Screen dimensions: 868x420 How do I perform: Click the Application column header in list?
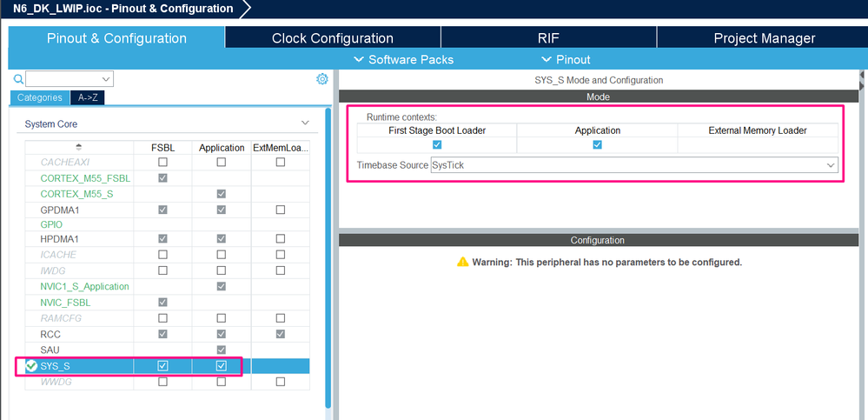click(x=222, y=148)
